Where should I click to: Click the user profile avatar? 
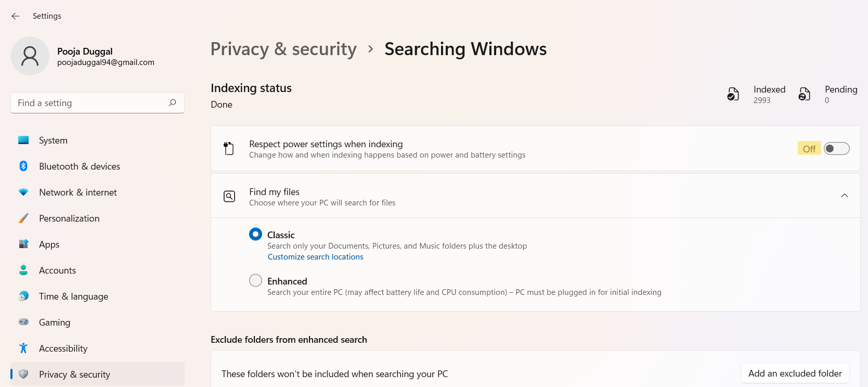point(30,56)
